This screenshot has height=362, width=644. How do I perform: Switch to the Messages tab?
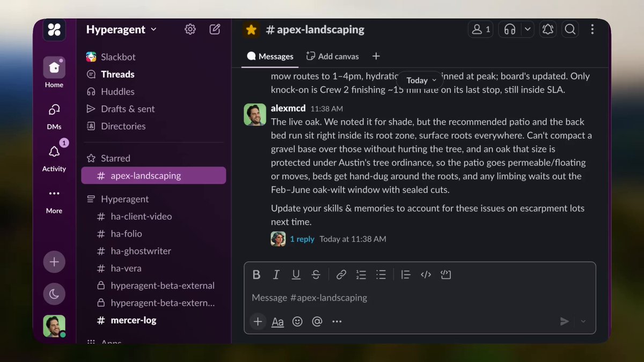pos(270,56)
